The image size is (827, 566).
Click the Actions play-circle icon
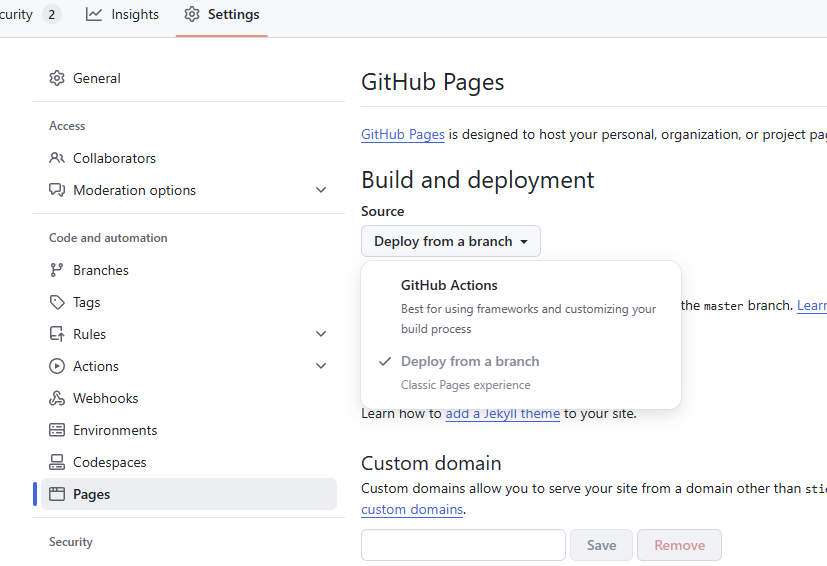(57, 366)
